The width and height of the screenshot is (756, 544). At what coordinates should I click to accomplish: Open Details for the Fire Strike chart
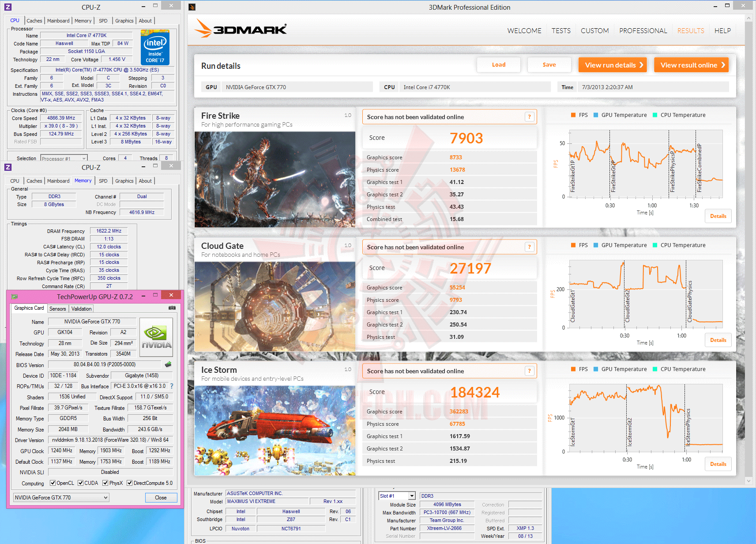pyautogui.click(x=718, y=216)
